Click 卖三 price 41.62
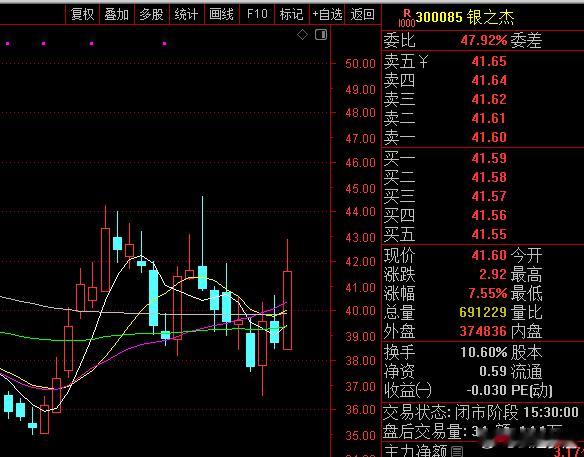Viewport: 584px width, 457px height. point(489,99)
